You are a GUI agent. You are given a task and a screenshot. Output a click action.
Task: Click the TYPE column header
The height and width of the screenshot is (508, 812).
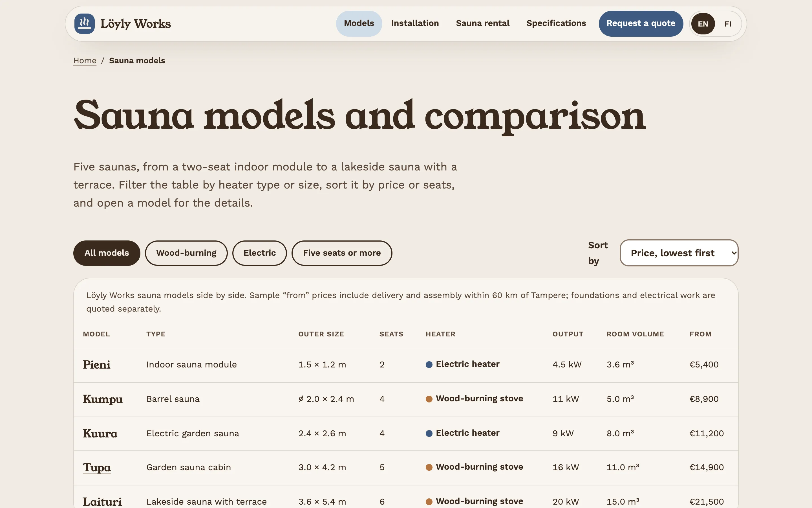[156, 334]
